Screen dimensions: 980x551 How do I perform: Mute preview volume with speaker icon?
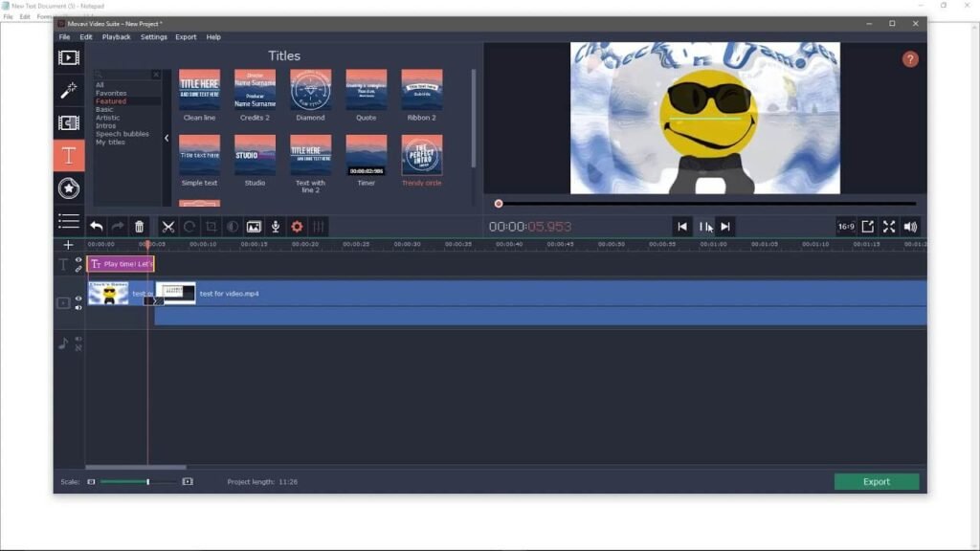(x=911, y=227)
